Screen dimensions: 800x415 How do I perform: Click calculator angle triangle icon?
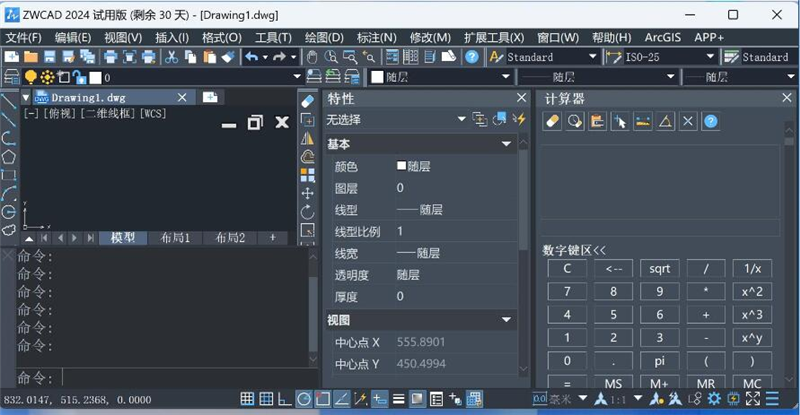coord(665,121)
